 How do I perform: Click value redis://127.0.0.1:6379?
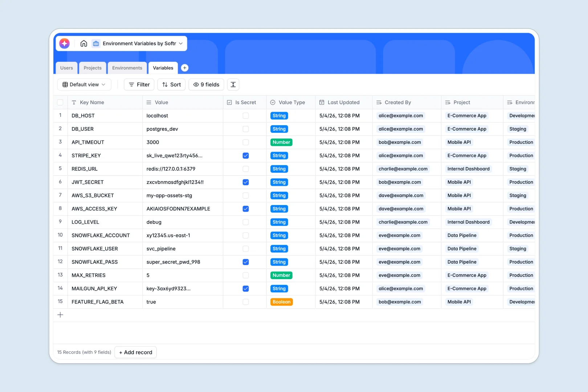171,169
